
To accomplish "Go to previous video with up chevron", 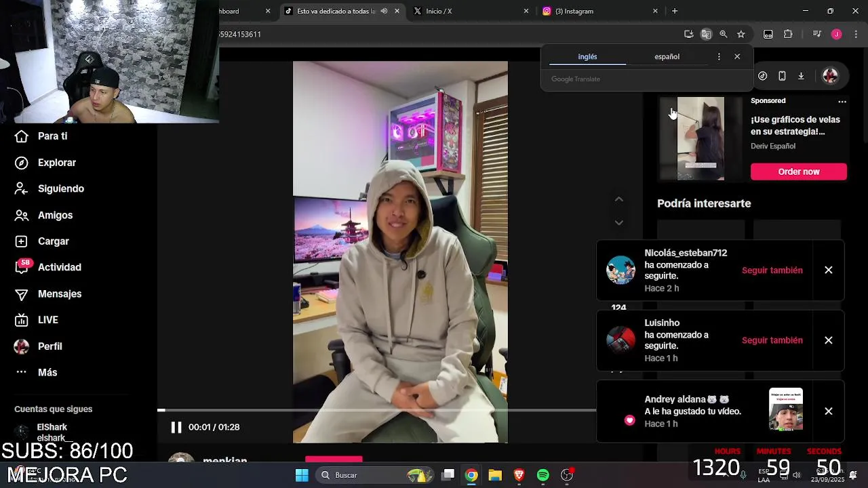I will [618, 199].
